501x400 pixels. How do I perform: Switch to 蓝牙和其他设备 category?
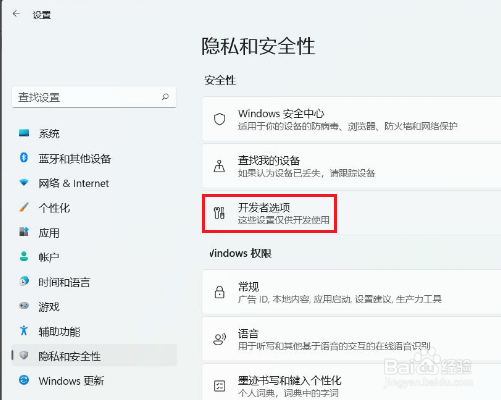pos(94,158)
